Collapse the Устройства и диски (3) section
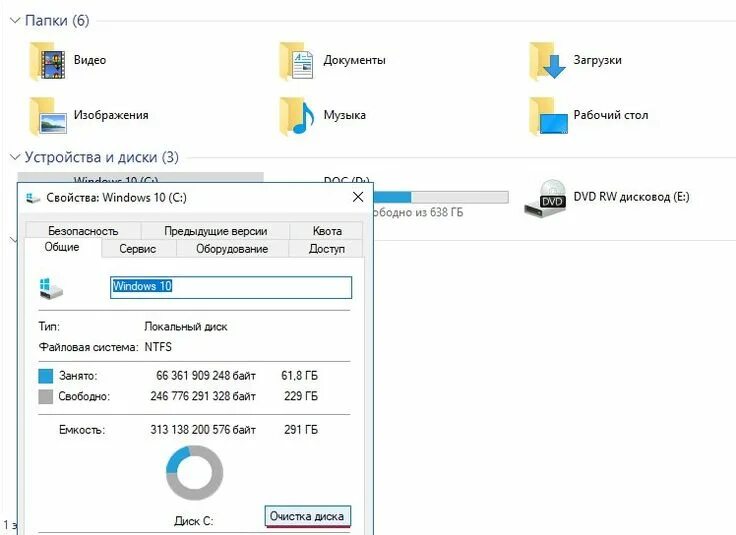 coord(15,157)
